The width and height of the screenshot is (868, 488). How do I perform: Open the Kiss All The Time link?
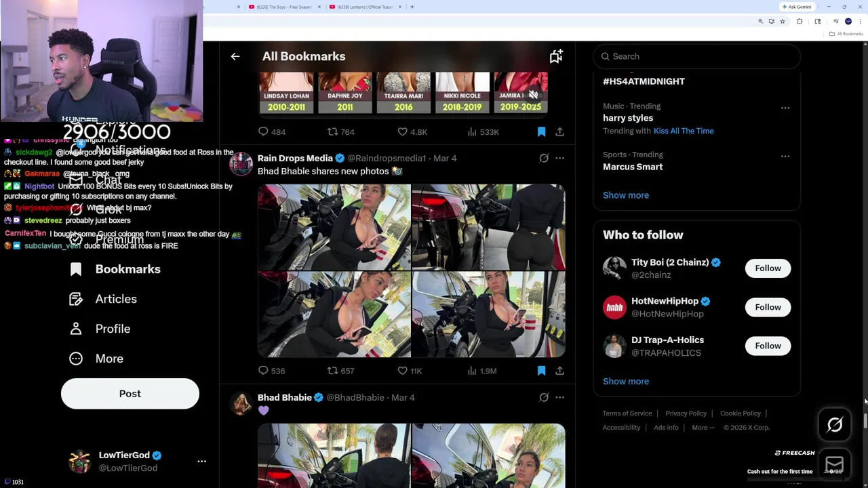pos(684,131)
